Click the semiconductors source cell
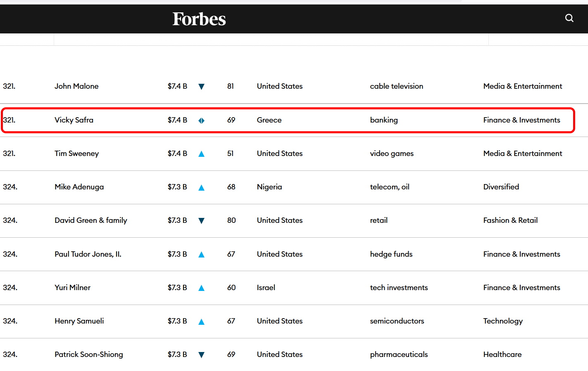588x371 pixels. 397,321
